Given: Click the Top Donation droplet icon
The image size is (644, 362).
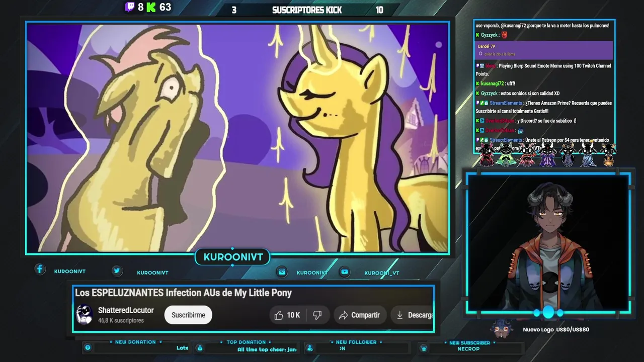Looking at the screenshot, I should tap(199, 348).
